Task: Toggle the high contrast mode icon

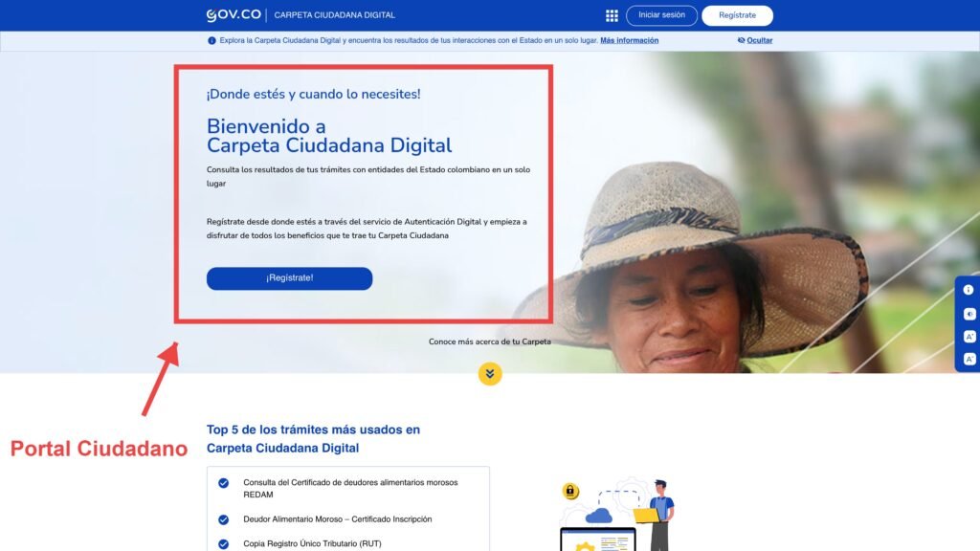Action: [x=969, y=314]
